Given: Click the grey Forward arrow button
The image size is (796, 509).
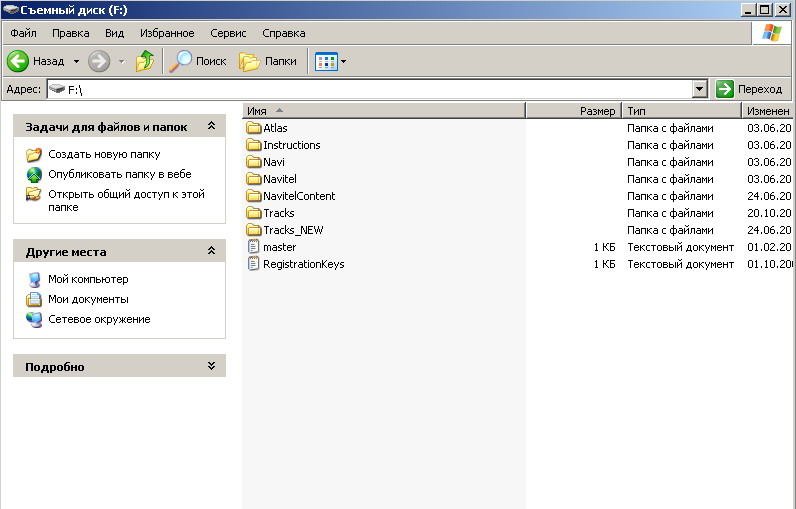Looking at the screenshot, I should (x=98, y=61).
